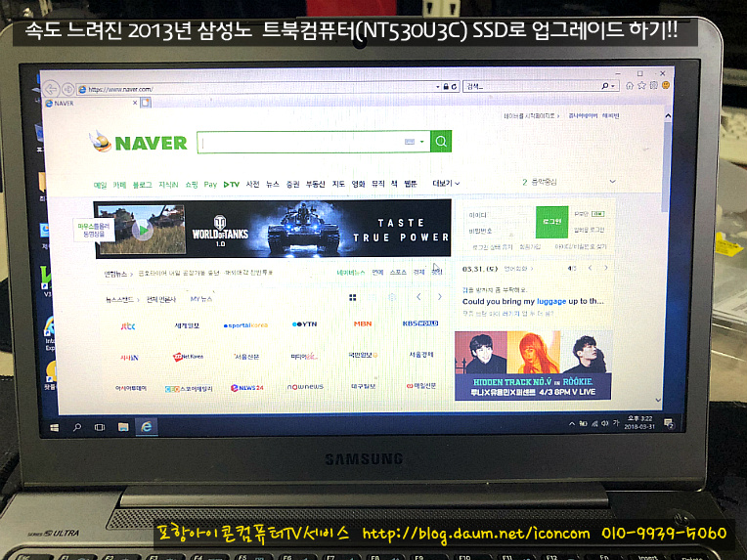Select the NAVER browser tab
Image resolution: width=747 pixels, height=560 pixels.
coord(91,103)
